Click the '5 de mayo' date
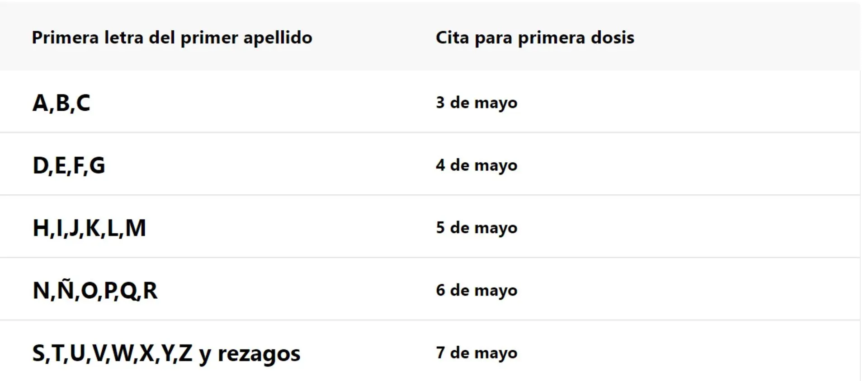Viewport: 868px width, 381px height. (476, 228)
